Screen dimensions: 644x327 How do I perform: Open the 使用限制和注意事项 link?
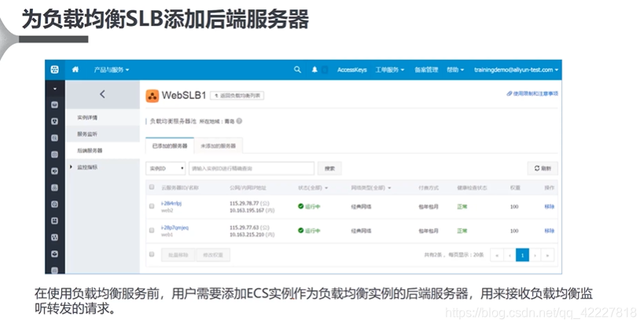point(532,94)
